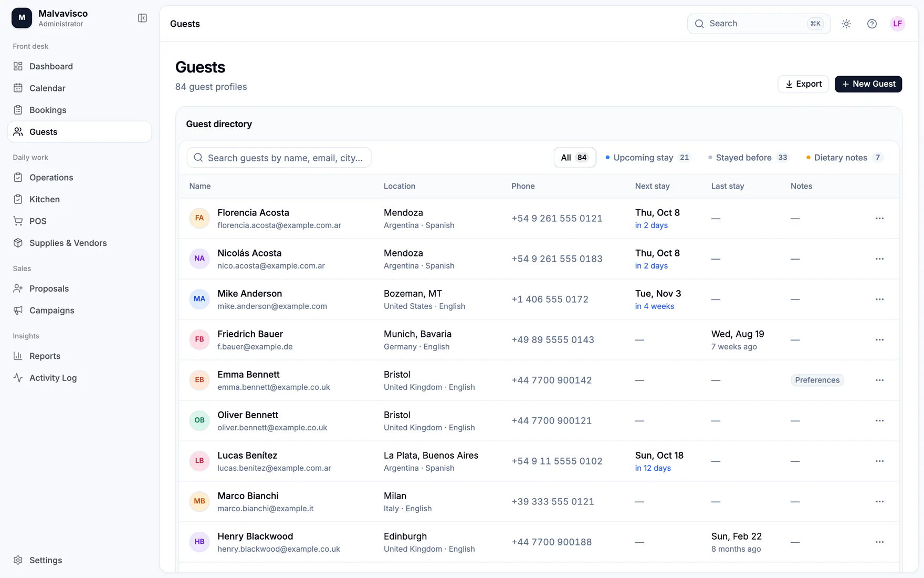Open more actions for Florencia Acosta
This screenshot has height=578, width=924.
click(x=880, y=219)
